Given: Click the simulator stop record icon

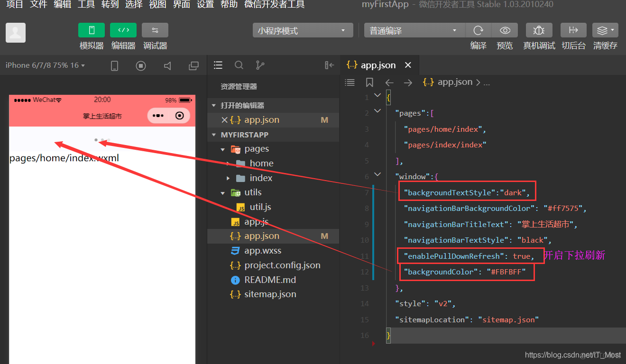Looking at the screenshot, I should pyautogui.click(x=141, y=66).
